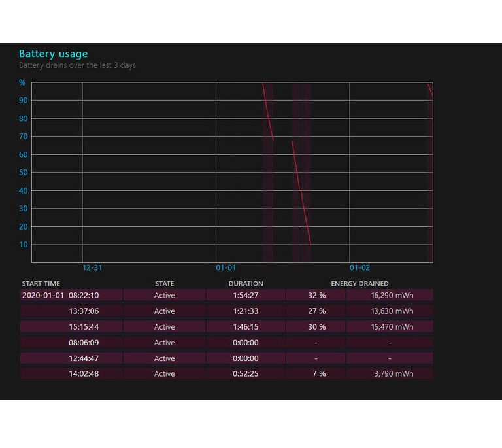Select start time 08:06:09

point(84,343)
